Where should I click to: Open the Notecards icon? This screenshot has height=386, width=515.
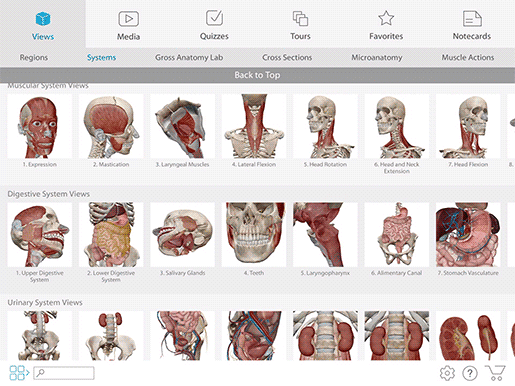[472, 18]
